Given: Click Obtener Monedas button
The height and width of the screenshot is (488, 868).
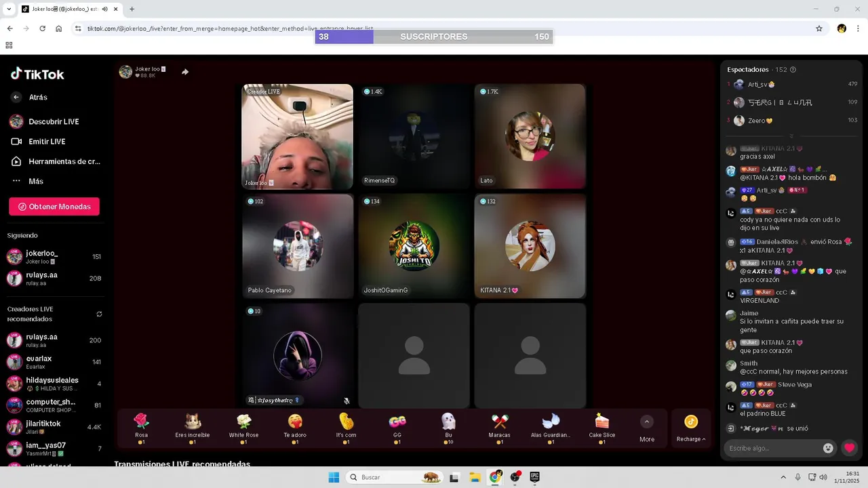Looking at the screenshot, I should click(54, 207).
